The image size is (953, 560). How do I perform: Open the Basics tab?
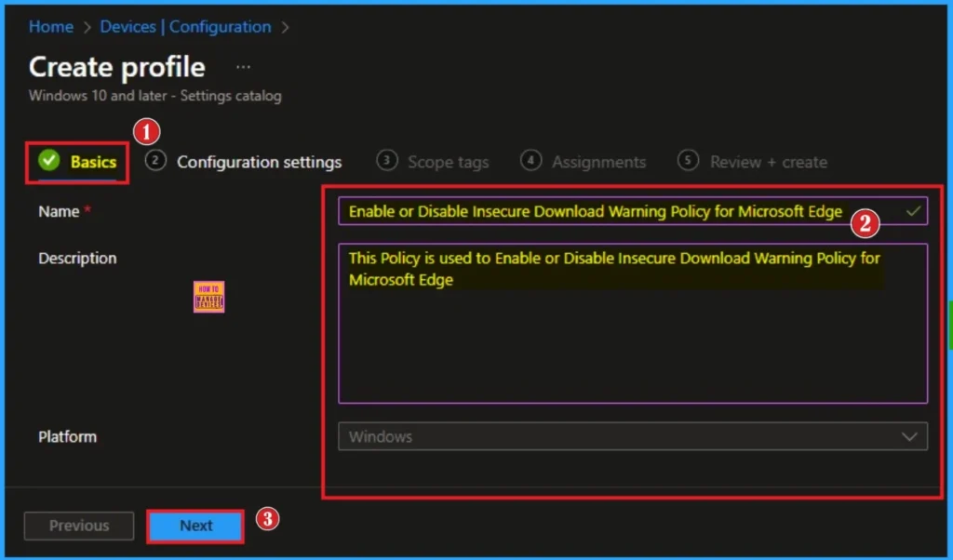coord(77,162)
